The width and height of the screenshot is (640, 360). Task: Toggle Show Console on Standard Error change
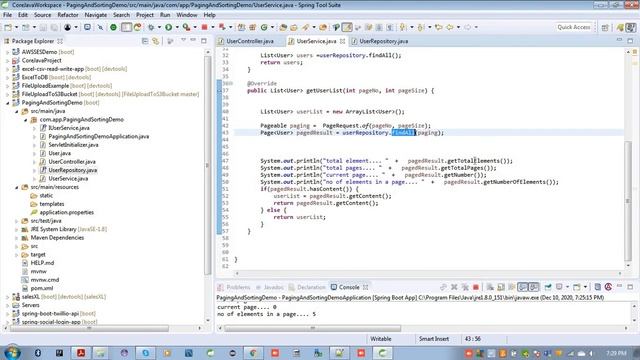(534, 287)
